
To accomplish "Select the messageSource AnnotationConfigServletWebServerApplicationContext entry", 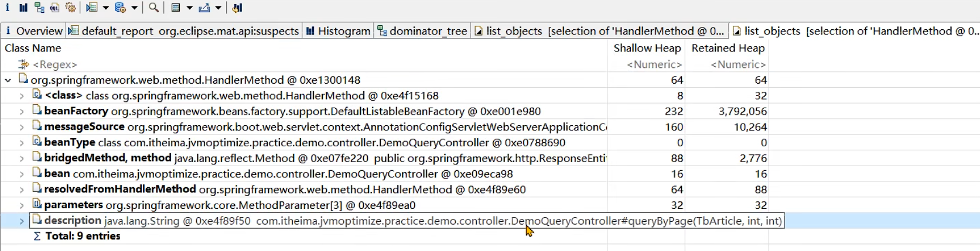I will point(325,127).
